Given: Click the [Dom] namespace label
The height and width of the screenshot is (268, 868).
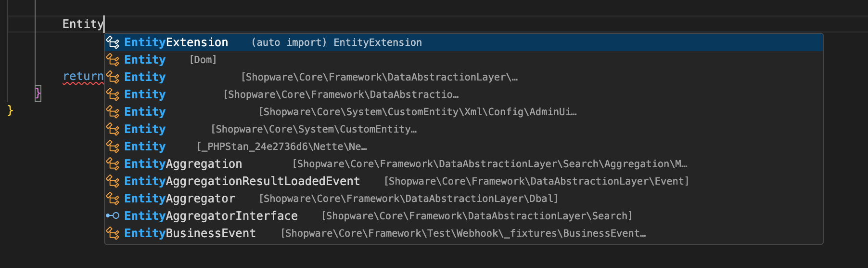Looking at the screenshot, I should (x=203, y=60).
